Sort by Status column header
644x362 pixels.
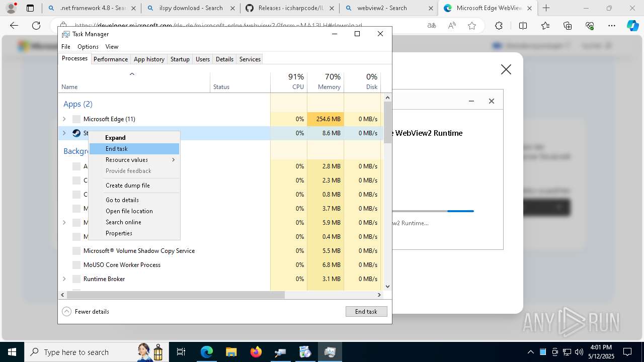point(240,82)
